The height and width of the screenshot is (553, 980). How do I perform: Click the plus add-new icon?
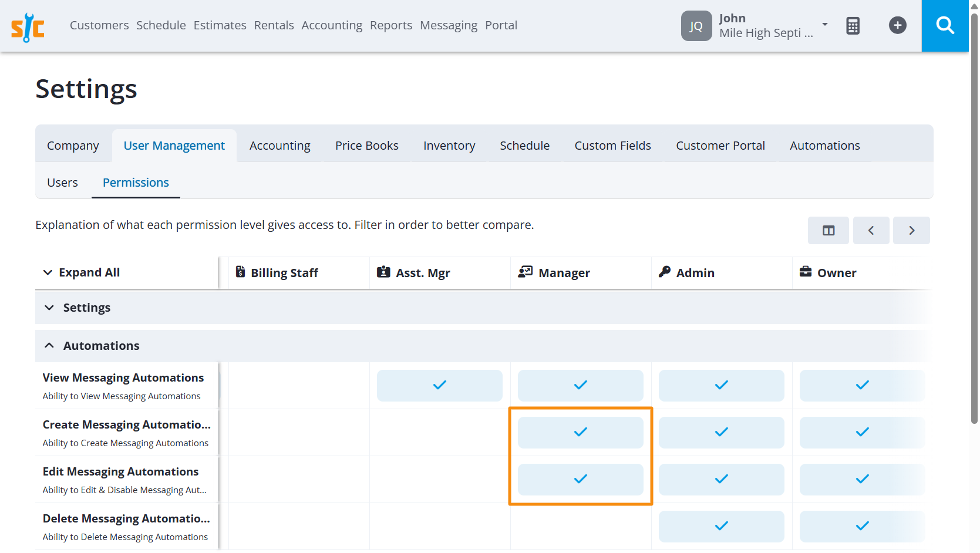pyautogui.click(x=897, y=25)
